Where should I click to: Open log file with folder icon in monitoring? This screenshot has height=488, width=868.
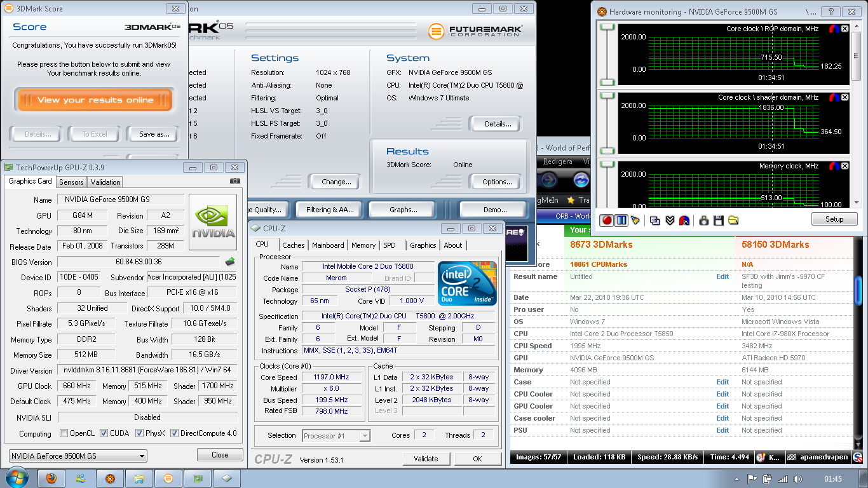coord(733,220)
